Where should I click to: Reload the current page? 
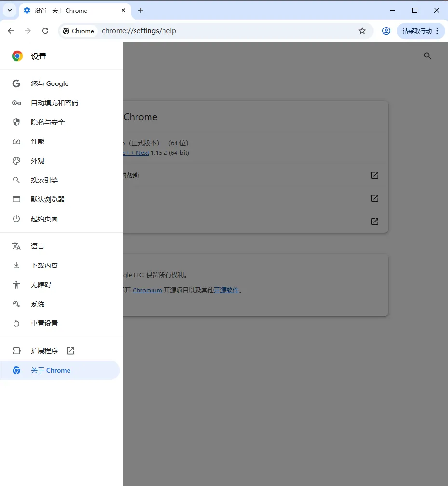(45, 30)
